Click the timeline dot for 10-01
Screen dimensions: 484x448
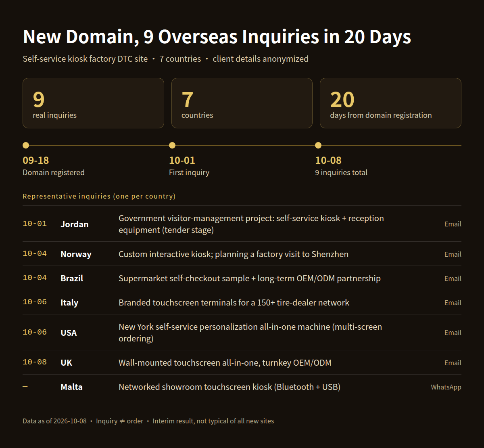coord(172,145)
